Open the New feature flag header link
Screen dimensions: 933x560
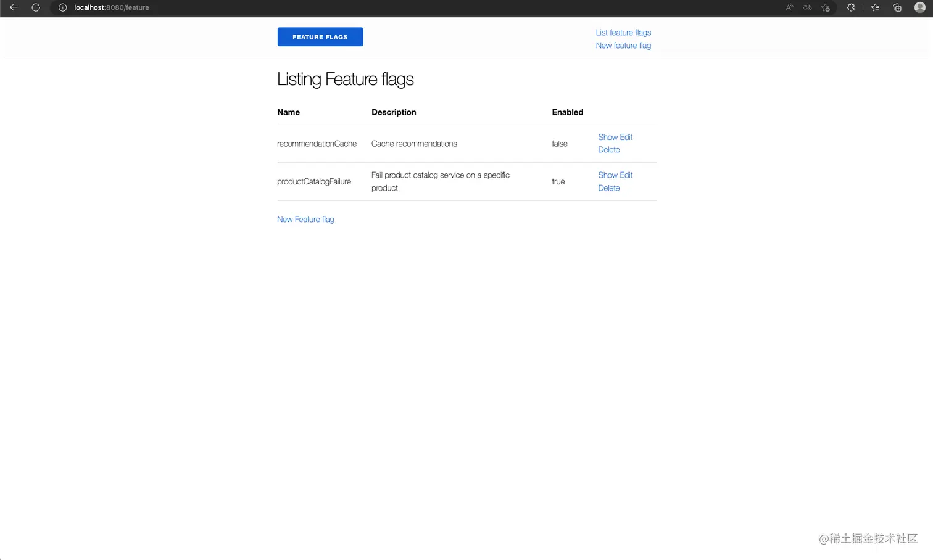point(623,46)
